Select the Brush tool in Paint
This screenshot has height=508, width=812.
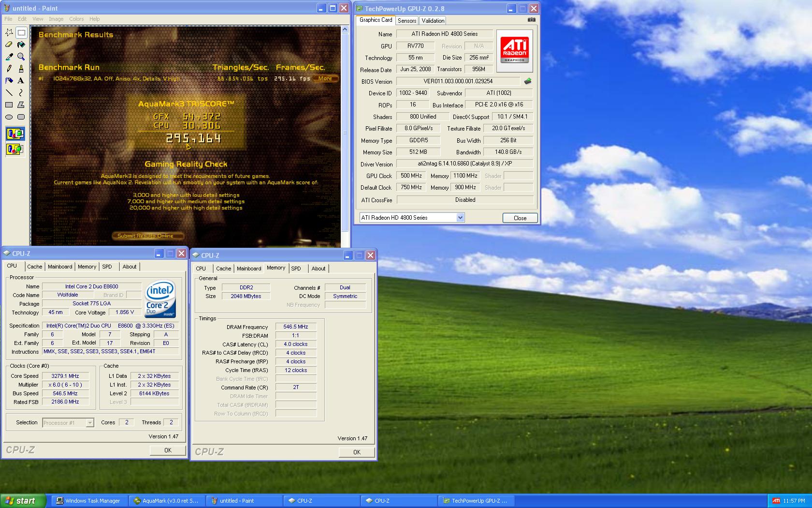21,69
